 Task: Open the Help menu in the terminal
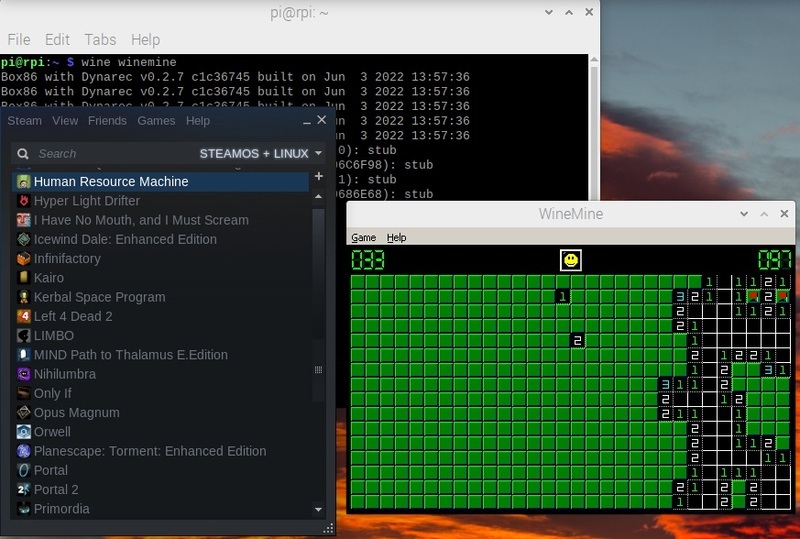tap(145, 40)
